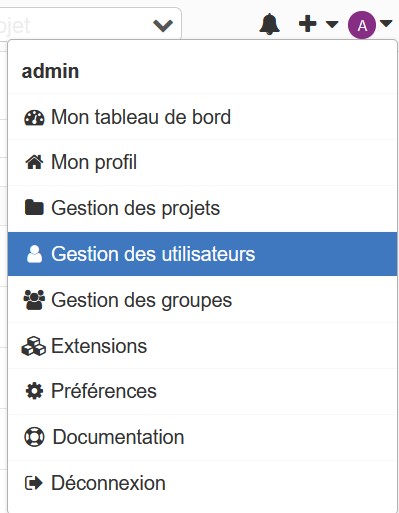The image size is (399, 513).
Task: Click the notifications bell icon
Action: tap(269, 24)
